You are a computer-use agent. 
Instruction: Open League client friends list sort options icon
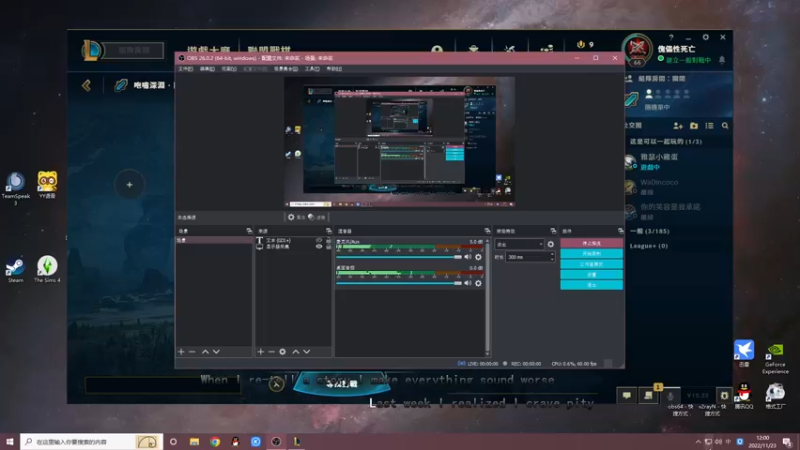pyautogui.click(x=709, y=126)
